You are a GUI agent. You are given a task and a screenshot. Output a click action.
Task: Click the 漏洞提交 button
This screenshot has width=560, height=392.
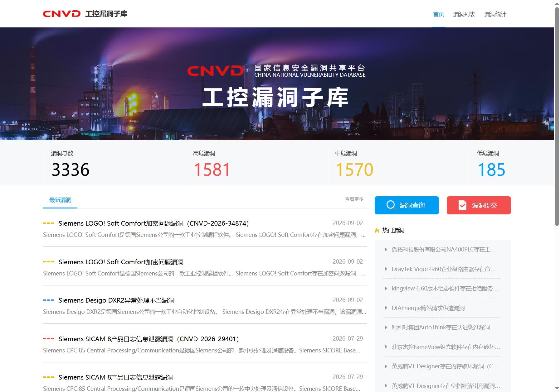pos(479,205)
